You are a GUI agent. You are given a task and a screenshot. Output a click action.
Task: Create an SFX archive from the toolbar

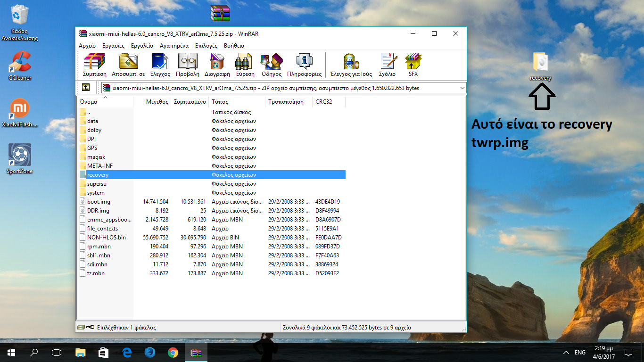[x=413, y=65]
